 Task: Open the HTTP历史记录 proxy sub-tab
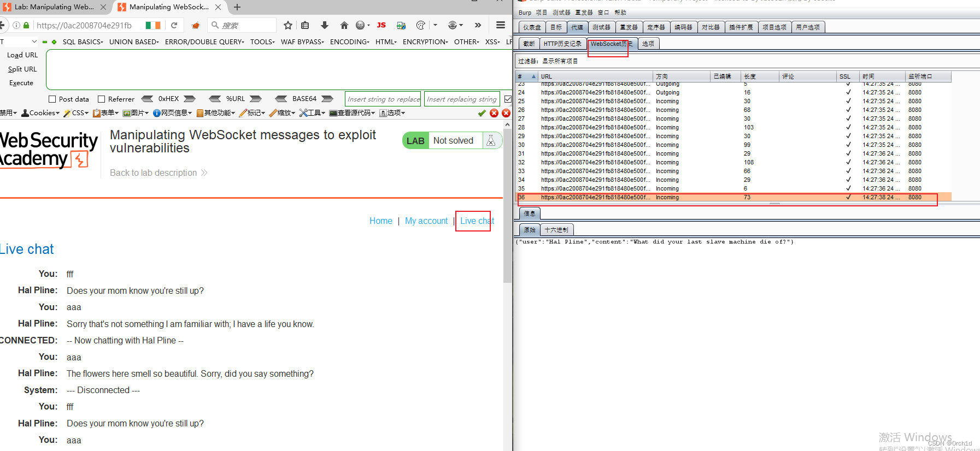562,44
